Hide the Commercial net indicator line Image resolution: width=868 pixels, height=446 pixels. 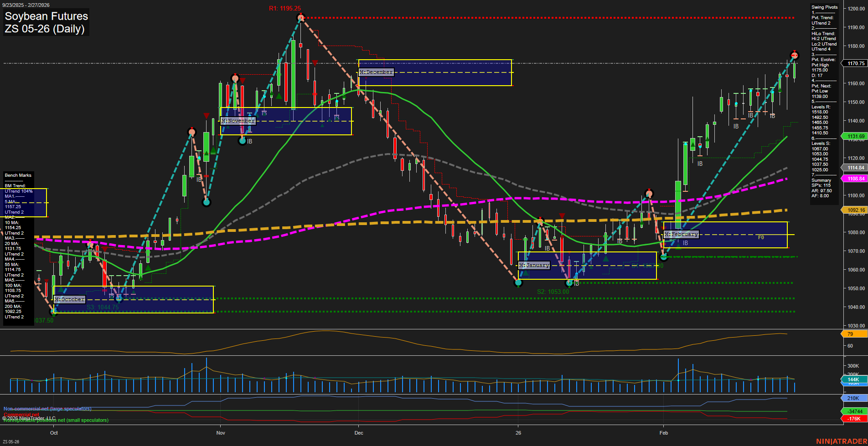click(21, 415)
